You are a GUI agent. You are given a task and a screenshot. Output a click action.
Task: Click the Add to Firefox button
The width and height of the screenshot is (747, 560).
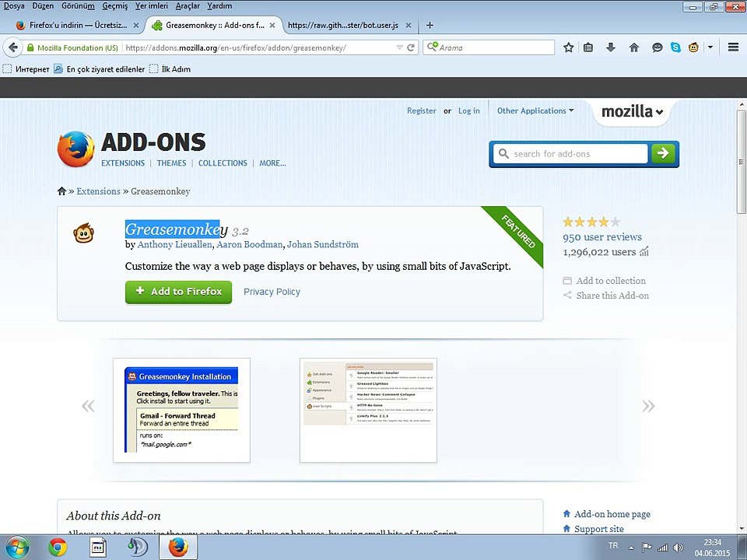pyautogui.click(x=179, y=292)
